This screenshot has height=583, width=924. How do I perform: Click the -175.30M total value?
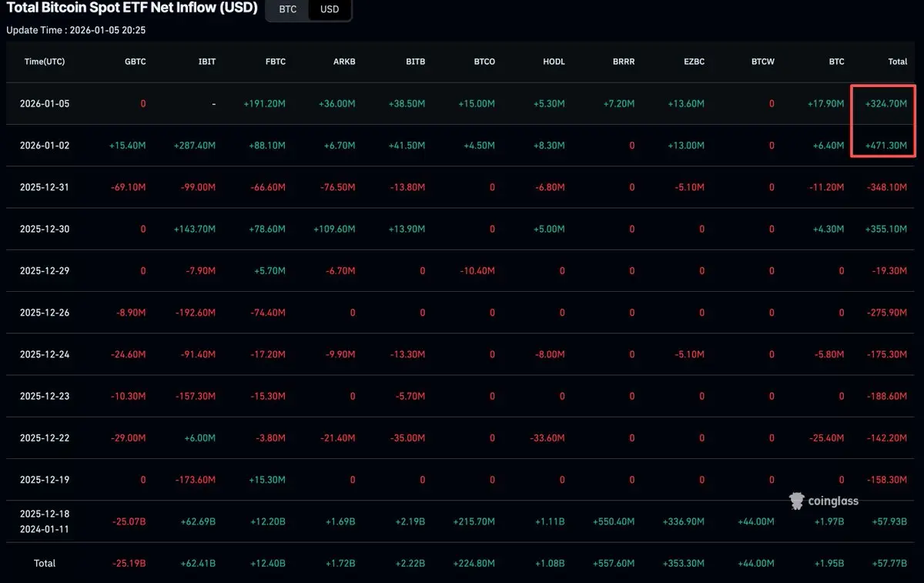(x=886, y=354)
